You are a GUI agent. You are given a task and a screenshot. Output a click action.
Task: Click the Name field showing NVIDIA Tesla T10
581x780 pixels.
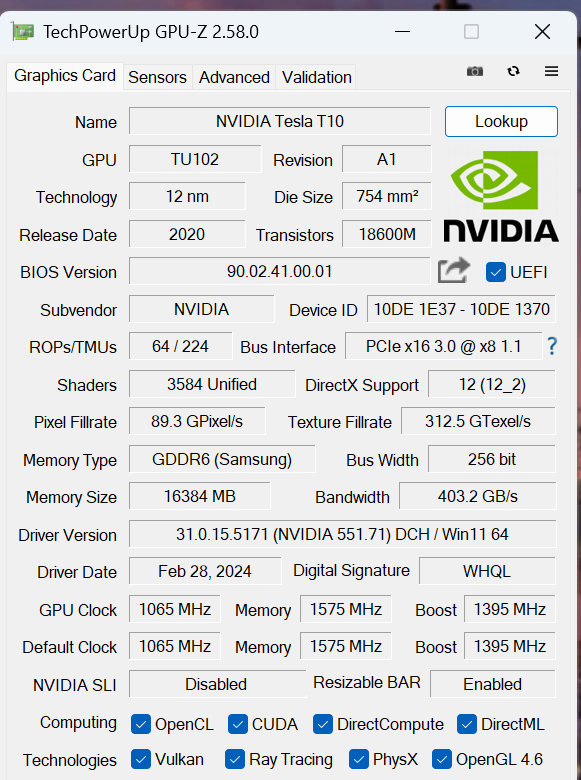coord(280,121)
